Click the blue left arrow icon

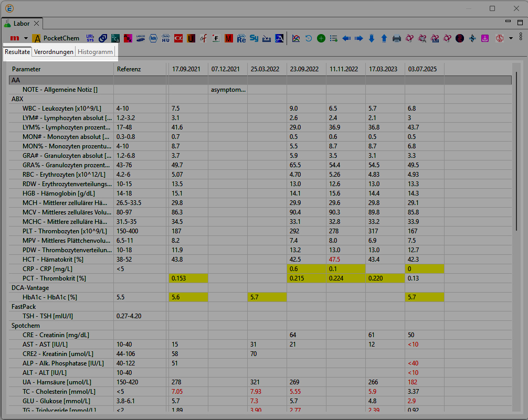click(346, 38)
